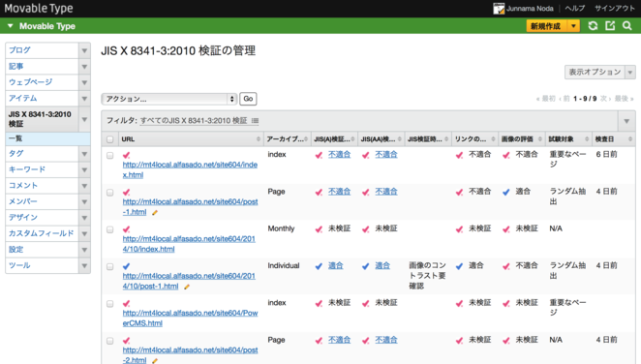
Task: Click sort arrows on URL column header
Action: (258, 139)
